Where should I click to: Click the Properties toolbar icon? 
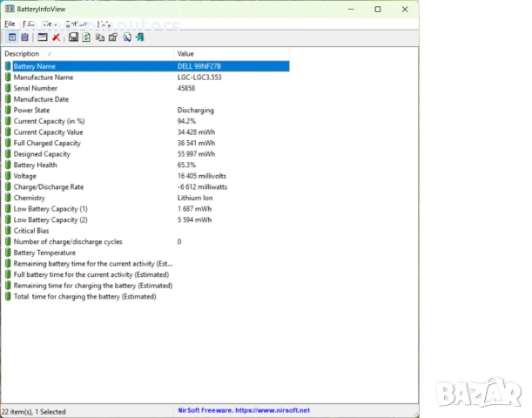pyautogui.click(x=113, y=37)
